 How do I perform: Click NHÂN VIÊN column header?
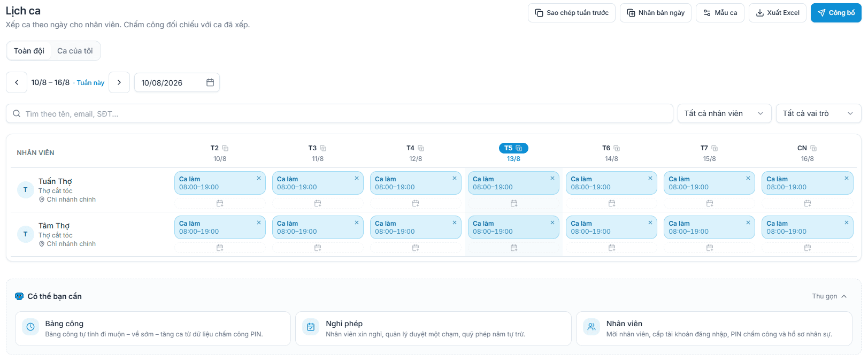(35, 153)
